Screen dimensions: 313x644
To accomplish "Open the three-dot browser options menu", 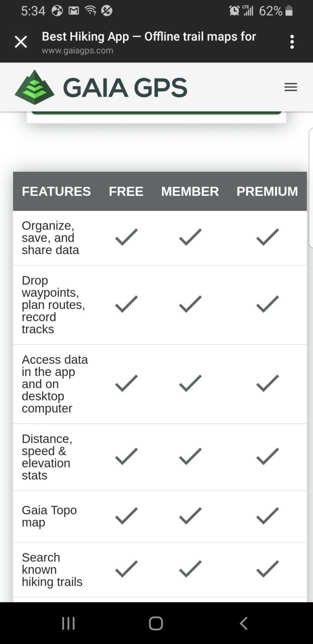I will pos(292,42).
